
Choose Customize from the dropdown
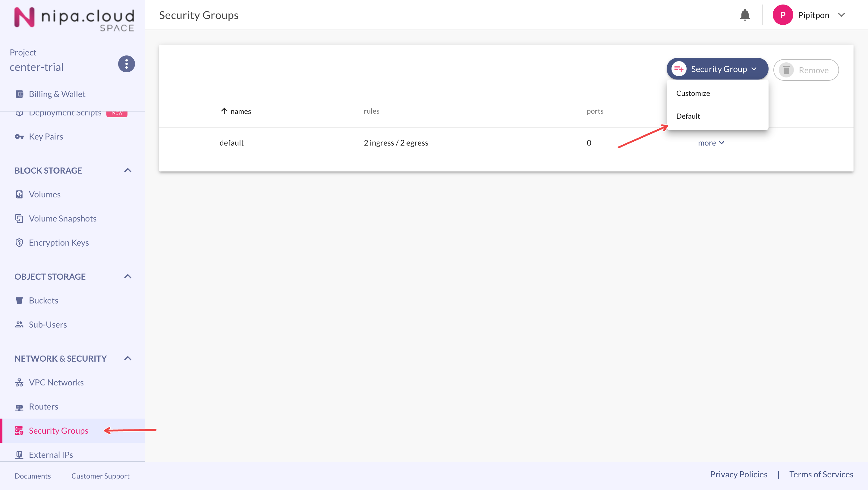(x=717, y=93)
